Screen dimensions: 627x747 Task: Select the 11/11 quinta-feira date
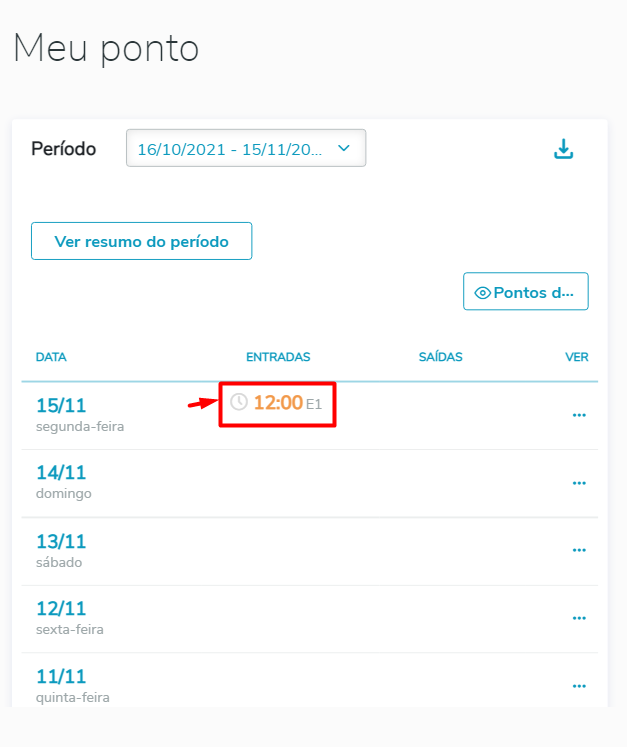61,677
